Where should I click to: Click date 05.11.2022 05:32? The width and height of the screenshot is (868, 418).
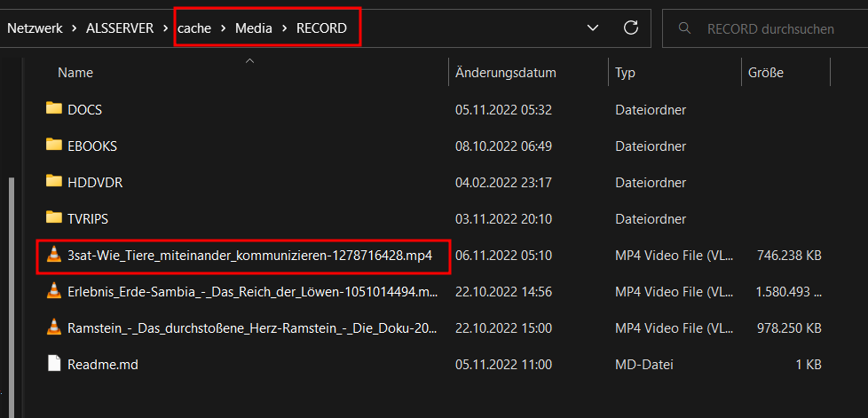(x=503, y=110)
